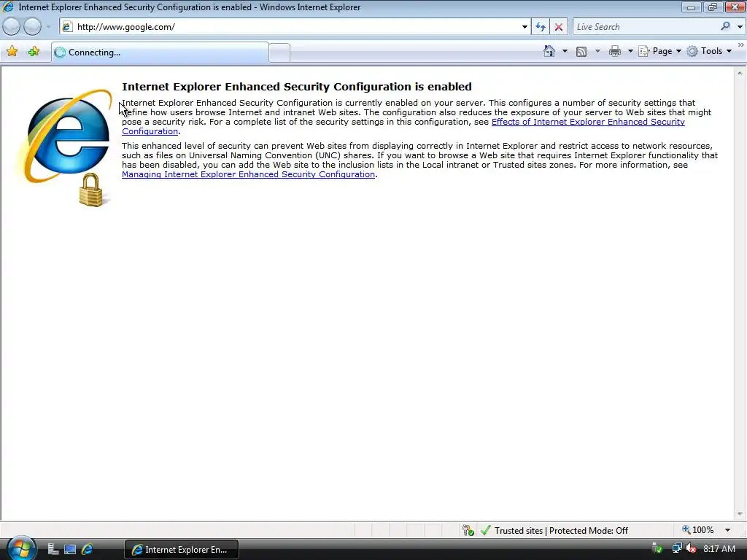
Task: Click the search magnifier icon
Action: 726,26
